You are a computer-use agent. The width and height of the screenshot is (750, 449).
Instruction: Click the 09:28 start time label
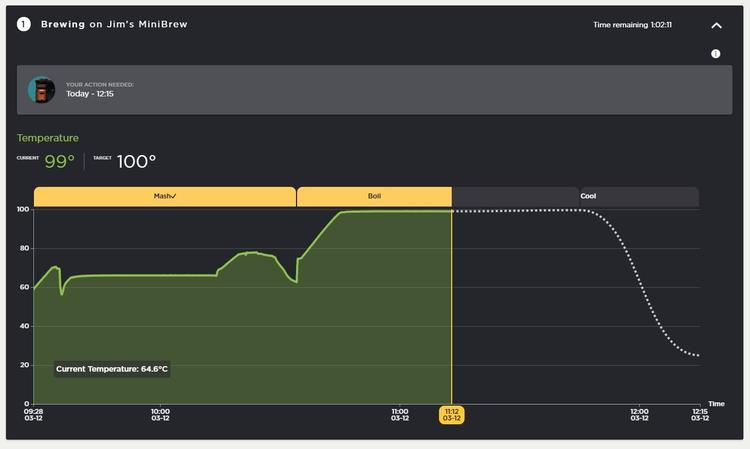[x=34, y=415]
